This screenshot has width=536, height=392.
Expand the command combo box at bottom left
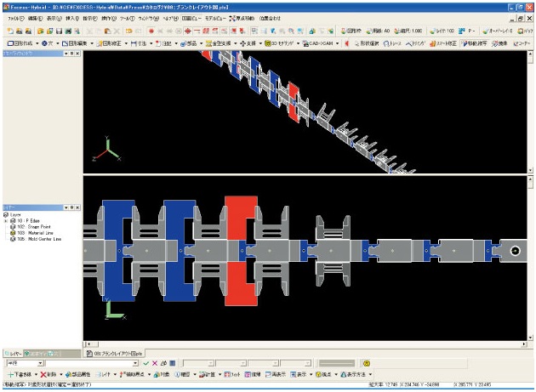(136, 363)
